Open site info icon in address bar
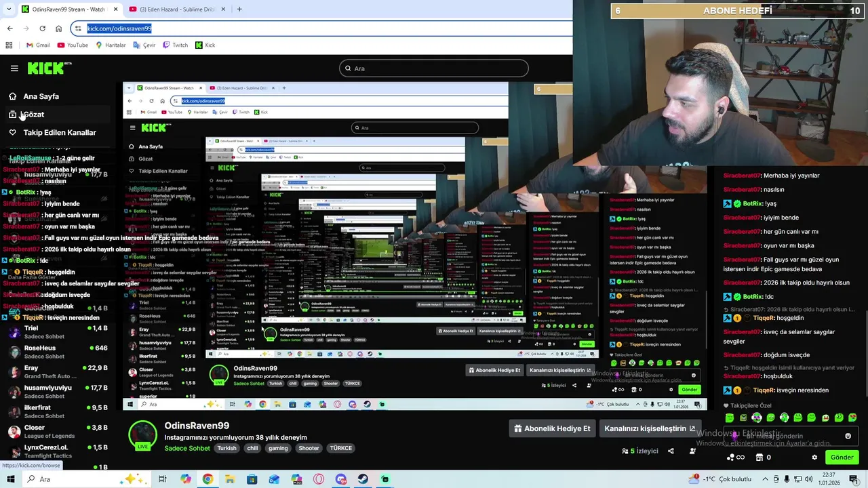The width and height of the screenshot is (868, 488). pyautogui.click(x=78, y=28)
